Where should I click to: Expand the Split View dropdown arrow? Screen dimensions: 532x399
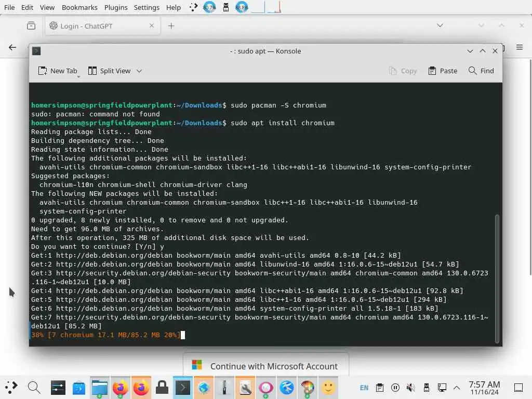click(139, 71)
